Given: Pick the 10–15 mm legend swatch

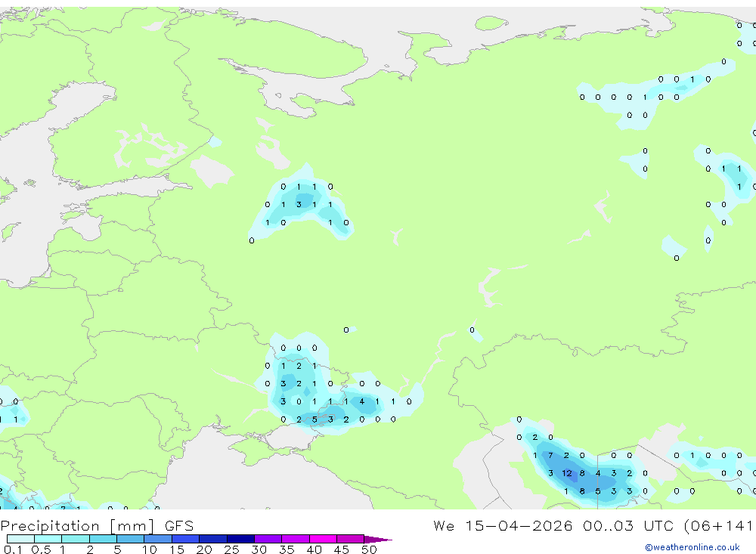Looking at the screenshot, I should 158,539.
